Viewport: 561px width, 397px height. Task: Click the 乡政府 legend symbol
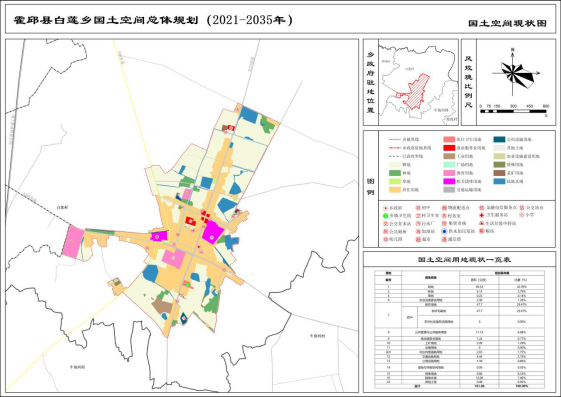coord(385,208)
